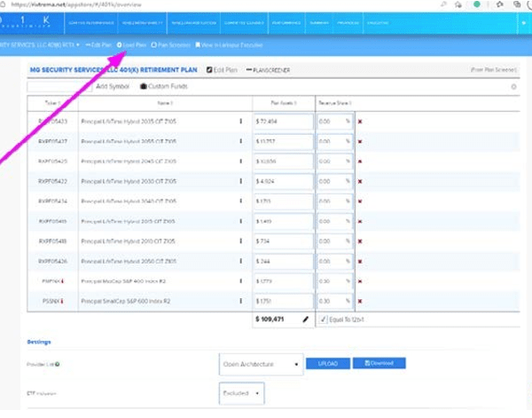The width and height of the screenshot is (532, 418).
Task: Click Load Plan in the blue toolbar
Action: coord(133,43)
